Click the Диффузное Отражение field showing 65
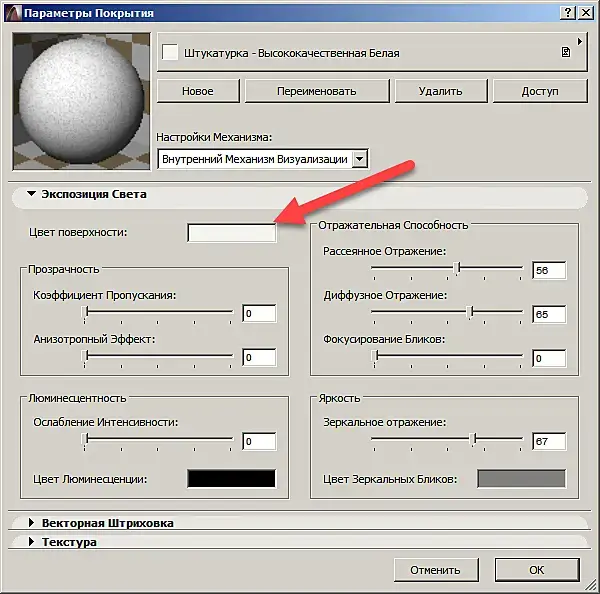 point(549,314)
